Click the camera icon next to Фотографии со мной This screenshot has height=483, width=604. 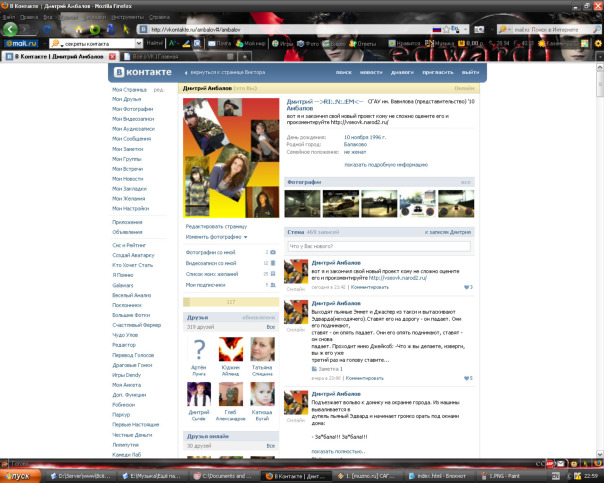pyautogui.click(x=273, y=252)
